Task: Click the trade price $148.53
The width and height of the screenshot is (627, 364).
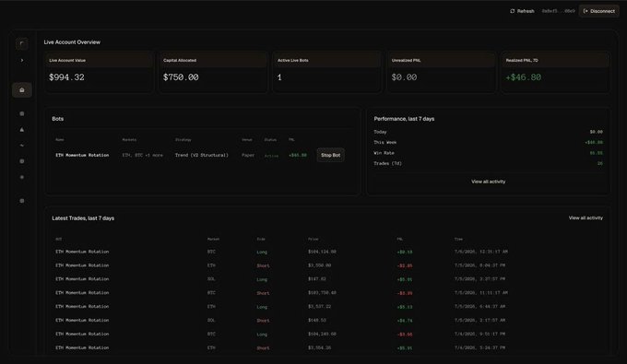Action: tap(316, 320)
